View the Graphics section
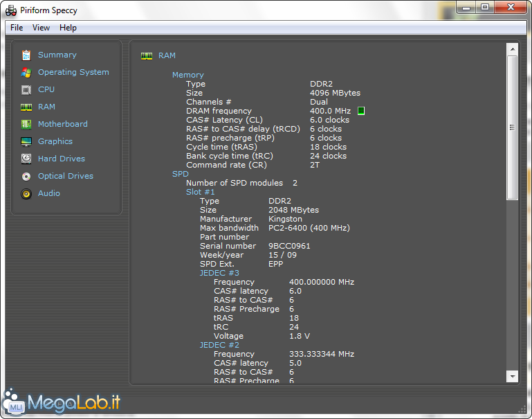This screenshot has width=532, height=419. point(55,141)
